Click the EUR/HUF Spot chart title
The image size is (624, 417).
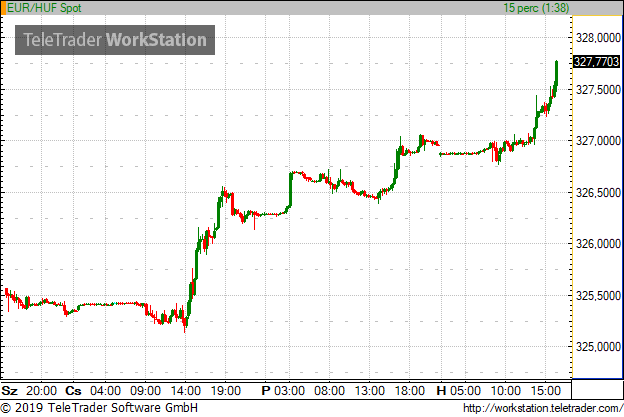(44, 8)
